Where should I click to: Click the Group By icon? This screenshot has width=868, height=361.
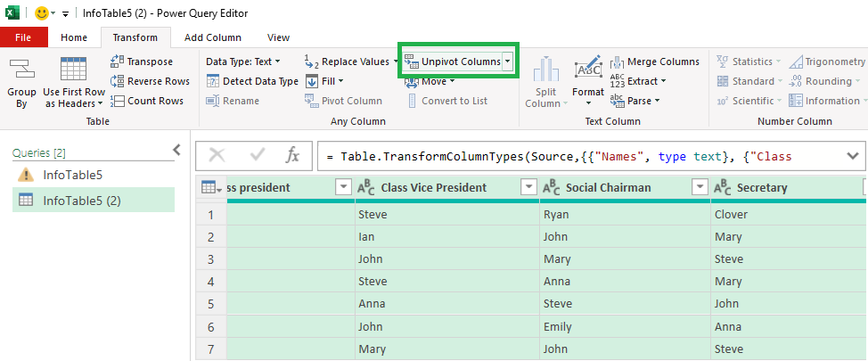(21, 70)
